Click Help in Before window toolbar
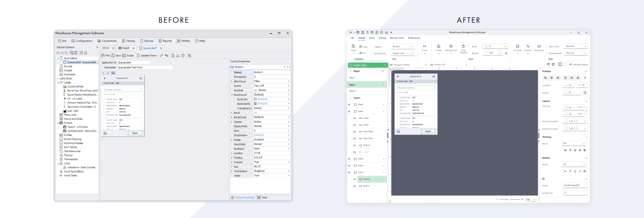The image size is (644, 218). point(200,41)
